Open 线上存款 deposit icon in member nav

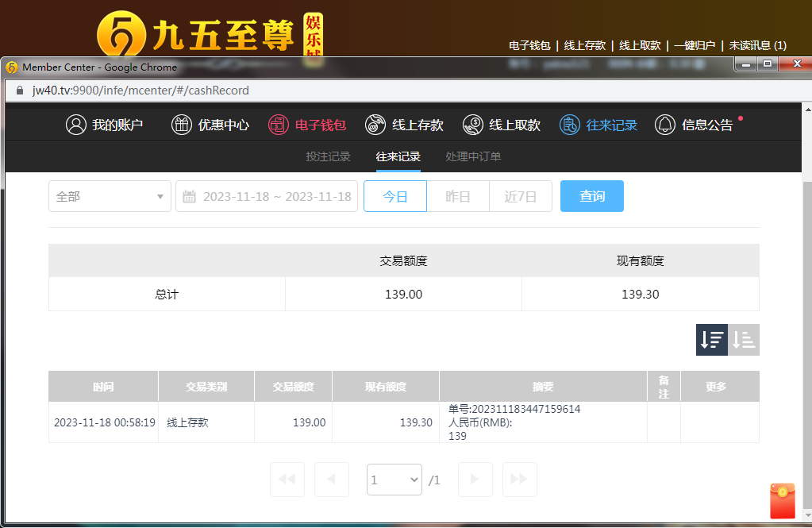tap(375, 125)
